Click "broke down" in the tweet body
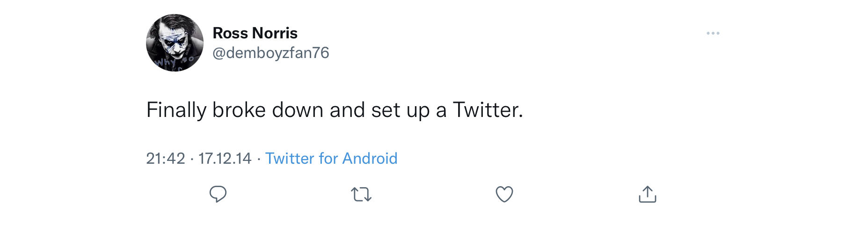 268,110
